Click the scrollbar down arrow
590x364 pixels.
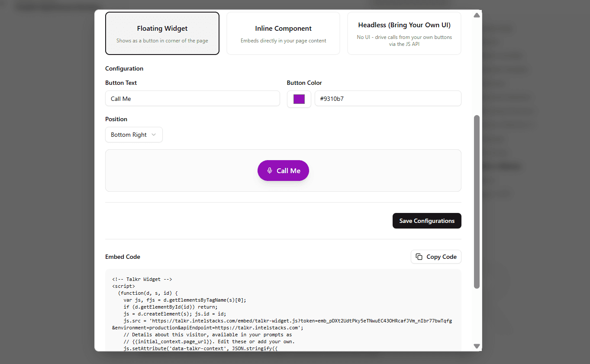click(x=477, y=346)
